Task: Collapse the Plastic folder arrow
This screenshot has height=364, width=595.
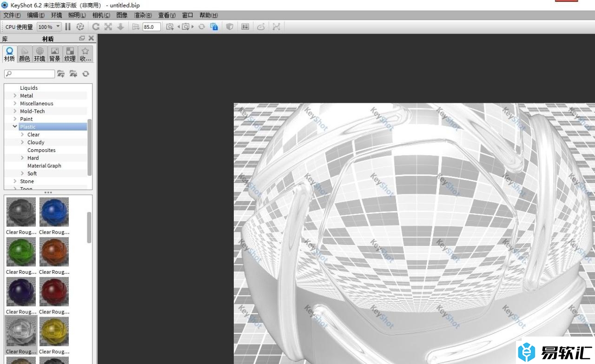Action: [15, 126]
